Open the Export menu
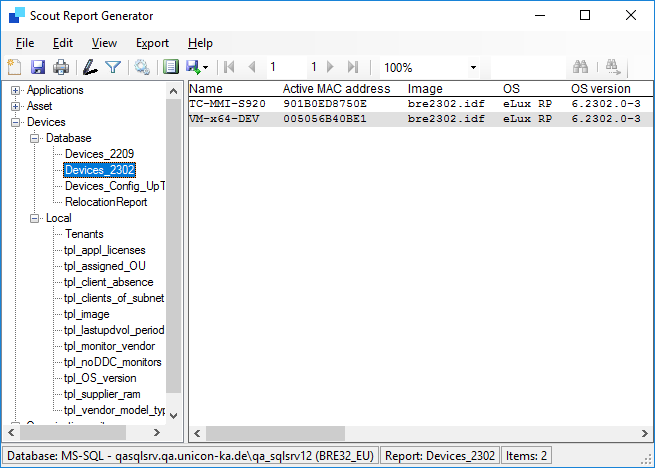The image size is (655, 468). (152, 43)
